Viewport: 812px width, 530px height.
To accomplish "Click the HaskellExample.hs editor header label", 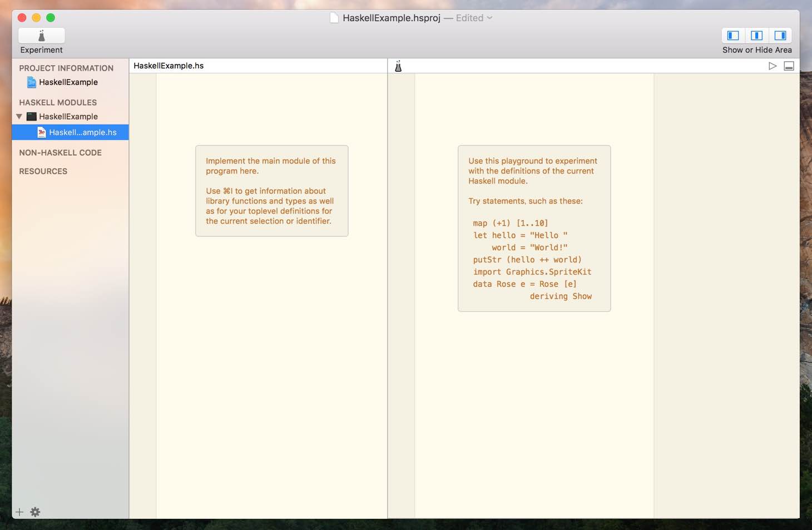I will [x=169, y=66].
